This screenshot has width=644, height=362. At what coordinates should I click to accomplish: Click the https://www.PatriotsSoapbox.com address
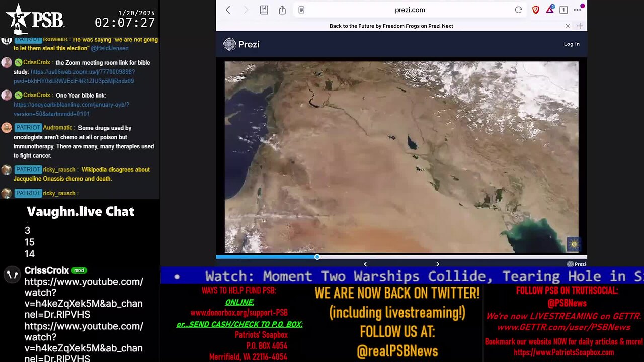pos(564,352)
